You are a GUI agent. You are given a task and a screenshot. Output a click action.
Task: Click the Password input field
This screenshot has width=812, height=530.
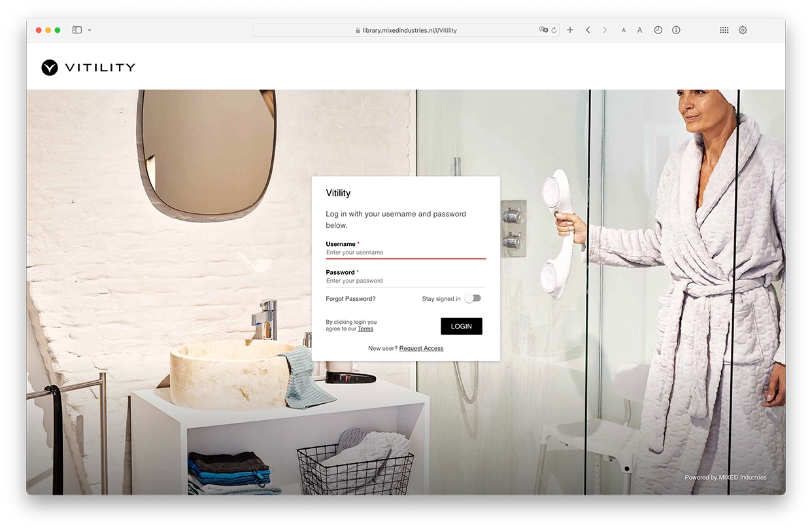pyautogui.click(x=405, y=281)
